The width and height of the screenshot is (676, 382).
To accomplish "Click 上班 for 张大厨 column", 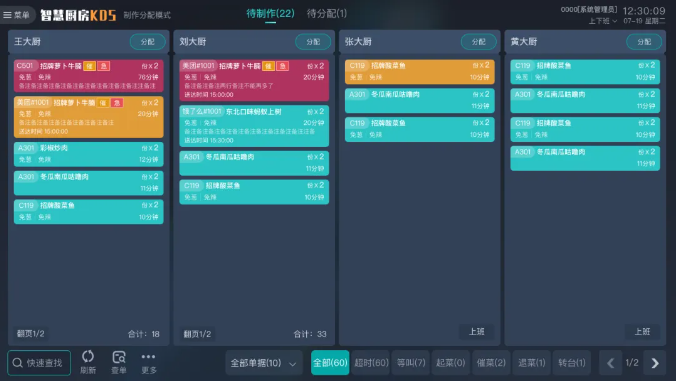I will (x=476, y=332).
